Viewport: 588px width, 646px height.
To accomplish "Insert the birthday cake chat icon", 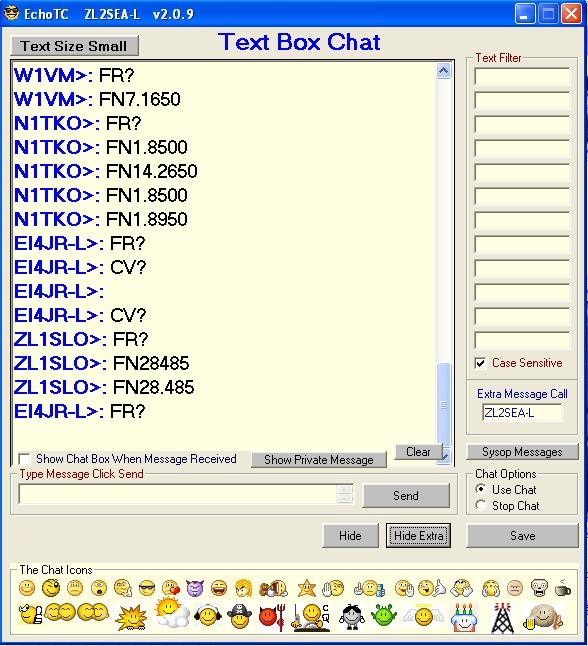I will click(464, 618).
